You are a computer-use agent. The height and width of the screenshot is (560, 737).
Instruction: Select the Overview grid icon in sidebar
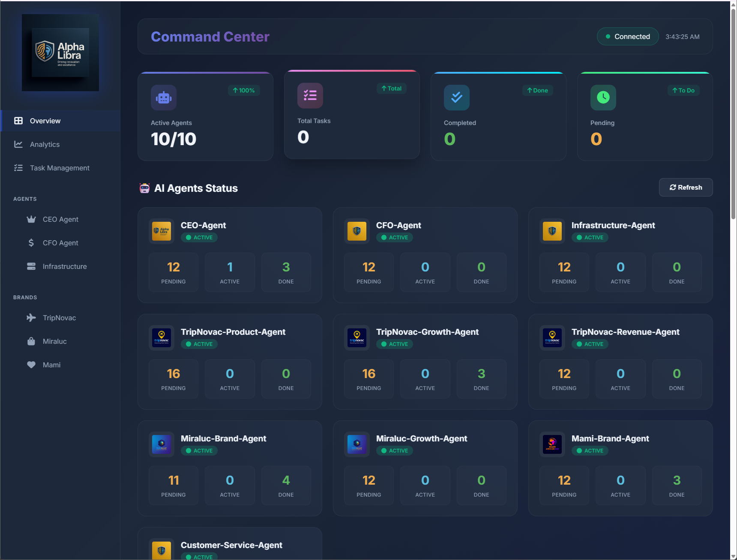click(x=18, y=121)
